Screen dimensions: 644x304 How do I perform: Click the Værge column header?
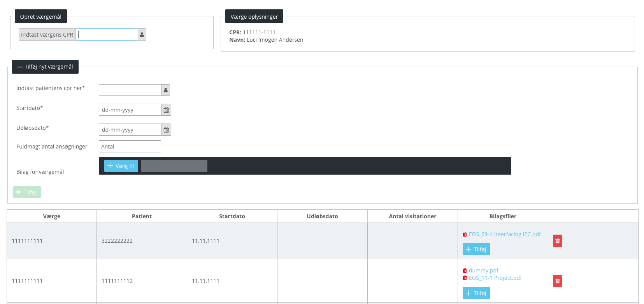(52, 216)
